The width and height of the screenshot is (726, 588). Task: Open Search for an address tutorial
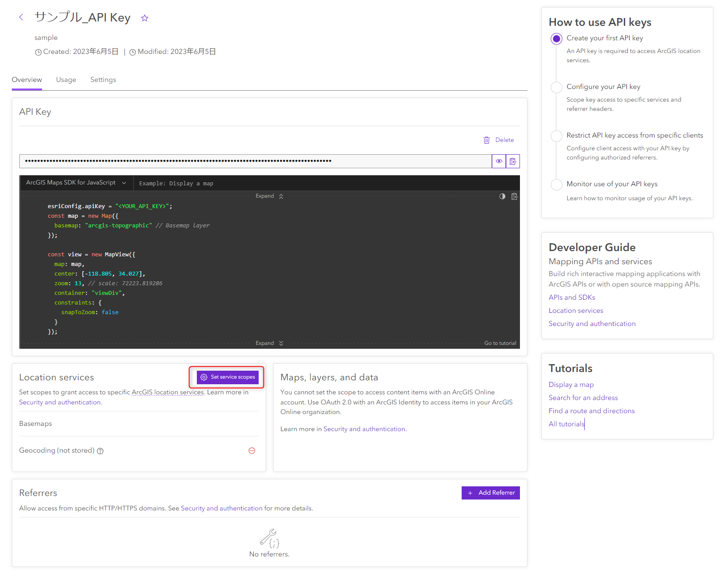[x=583, y=398]
